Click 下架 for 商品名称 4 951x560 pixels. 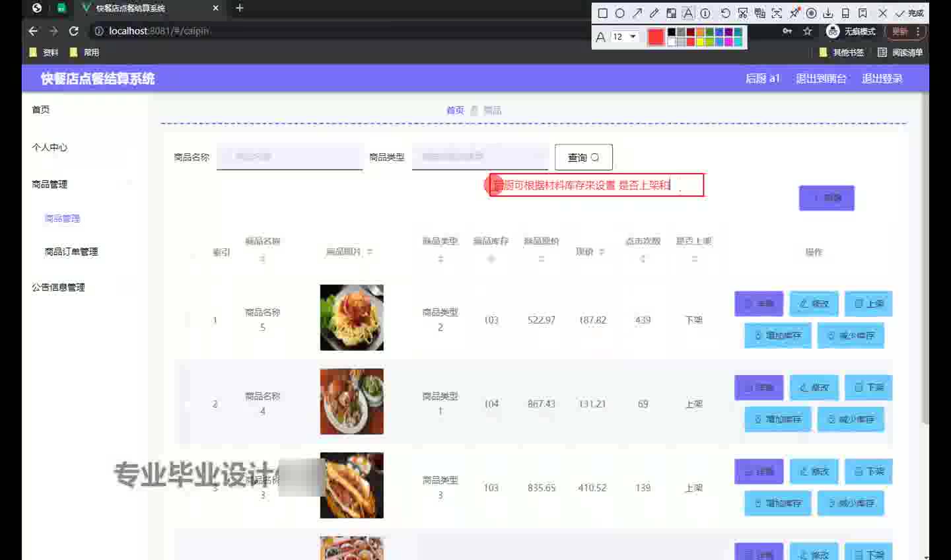coord(868,388)
